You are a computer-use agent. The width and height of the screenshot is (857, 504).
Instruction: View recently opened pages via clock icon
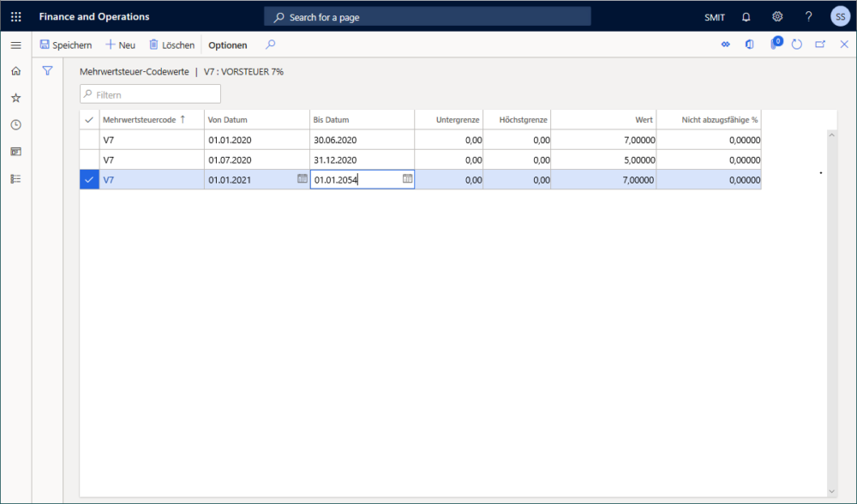coord(15,124)
